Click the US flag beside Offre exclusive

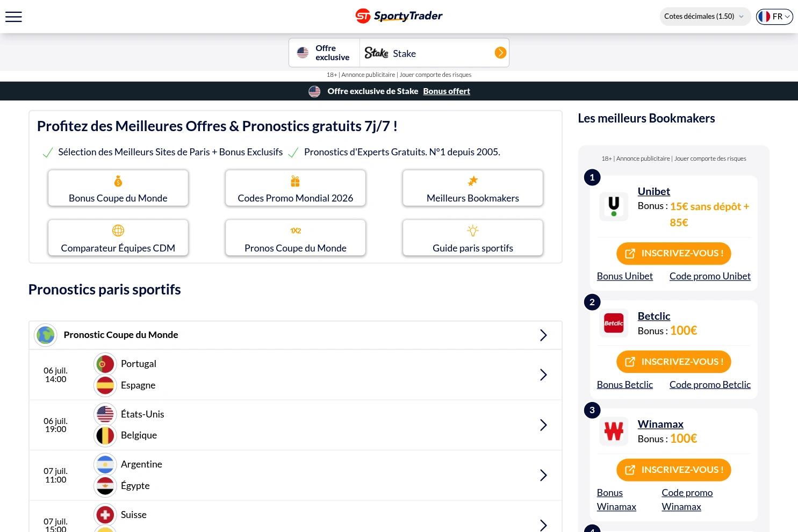303,53
